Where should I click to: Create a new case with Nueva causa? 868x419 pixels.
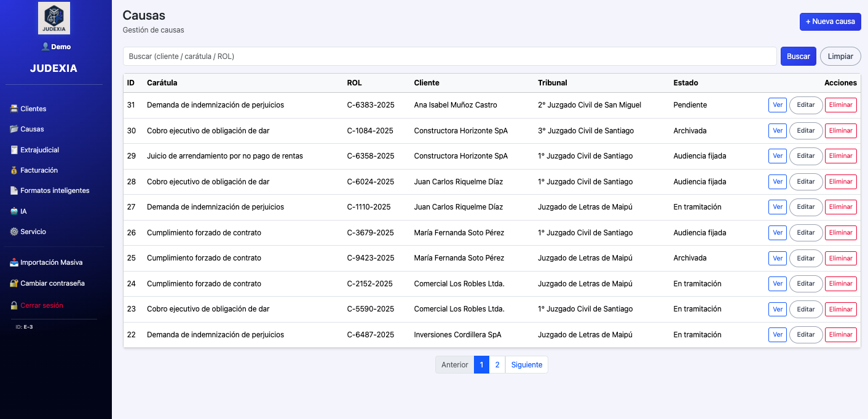coord(830,22)
